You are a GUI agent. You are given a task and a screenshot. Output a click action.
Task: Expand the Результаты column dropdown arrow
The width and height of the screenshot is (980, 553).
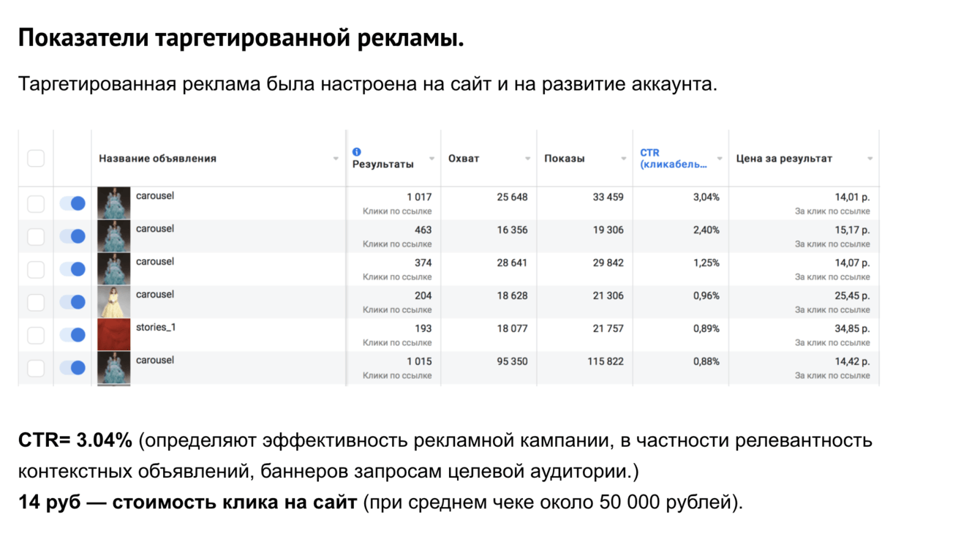click(x=431, y=159)
